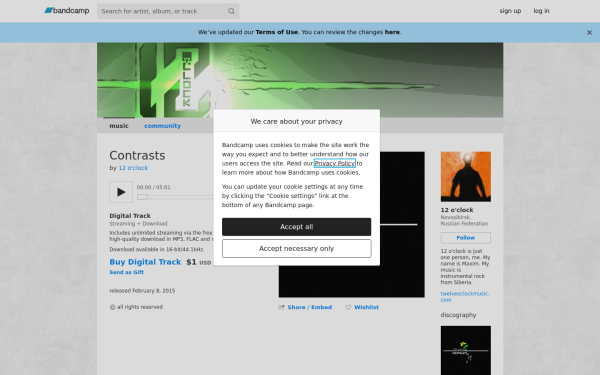This screenshot has height=375, width=600.
Task: Click the Digital Track heading
Action: click(x=130, y=216)
